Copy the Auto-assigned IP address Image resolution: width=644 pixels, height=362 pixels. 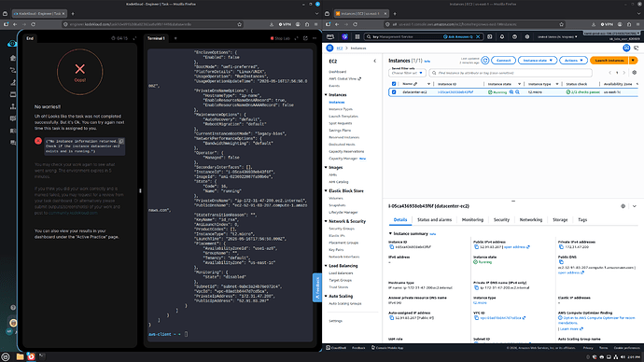[391, 317]
